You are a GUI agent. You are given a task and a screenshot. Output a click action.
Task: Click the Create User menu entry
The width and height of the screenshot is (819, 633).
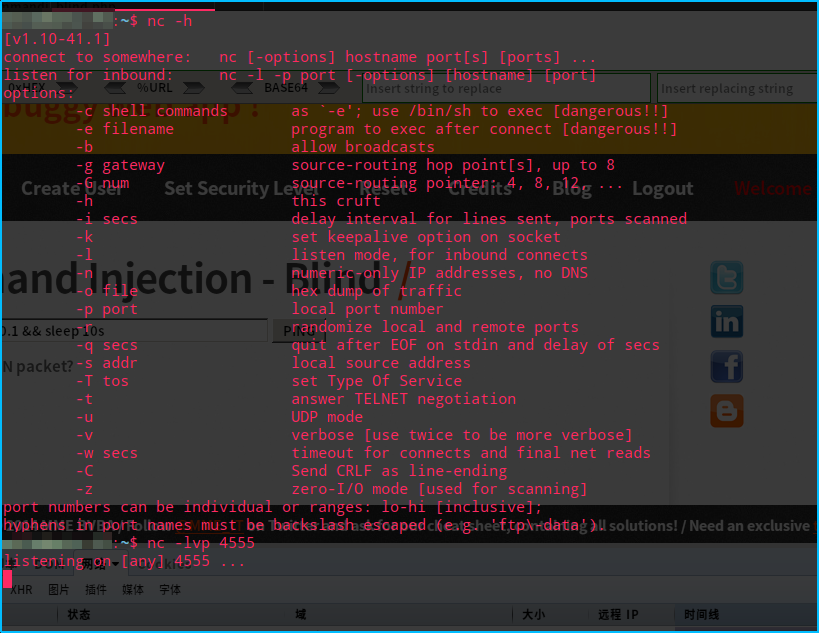73,188
